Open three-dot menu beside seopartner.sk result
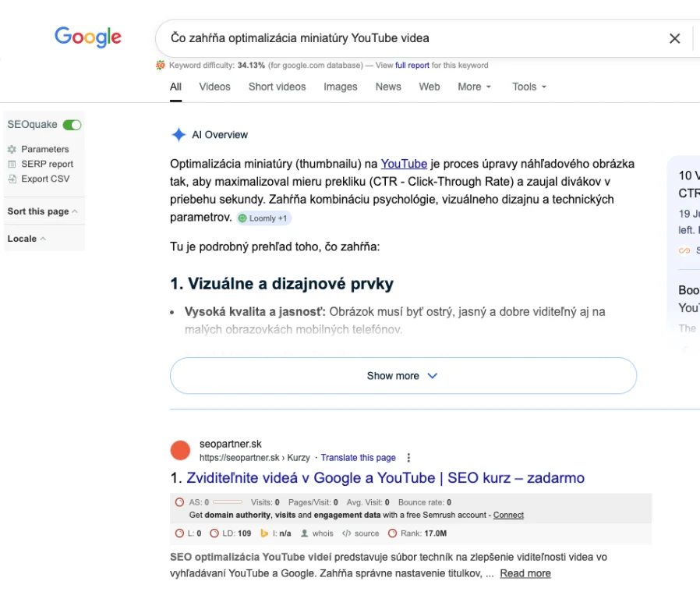Viewport: 700px width, 599px height. point(408,458)
